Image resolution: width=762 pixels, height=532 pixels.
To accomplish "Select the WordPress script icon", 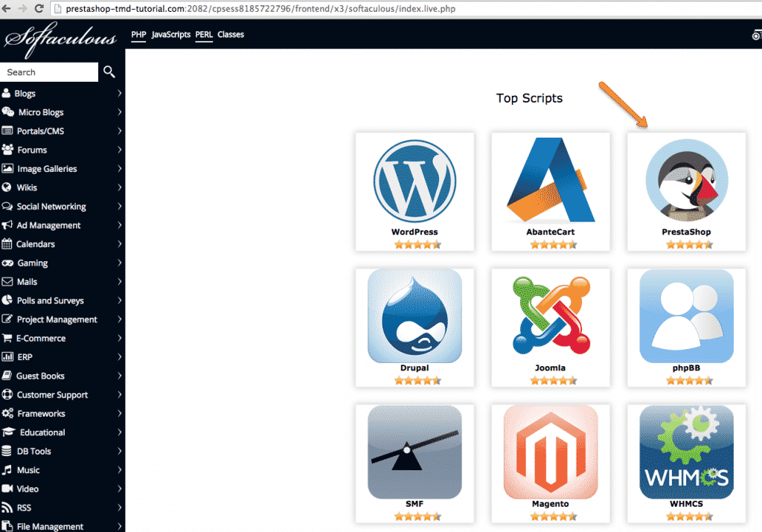I will pos(414,181).
